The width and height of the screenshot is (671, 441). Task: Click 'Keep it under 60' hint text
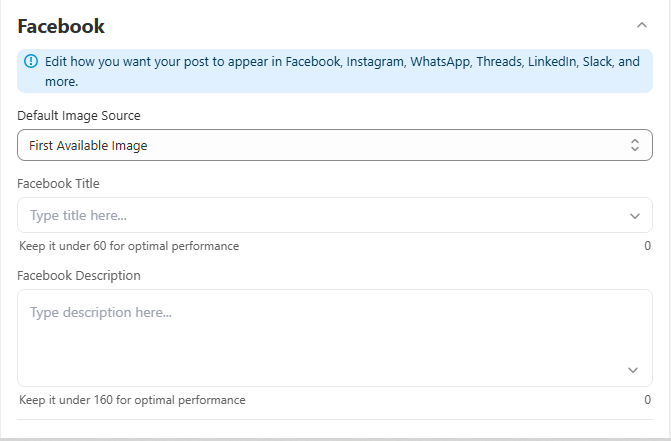point(129,246)
